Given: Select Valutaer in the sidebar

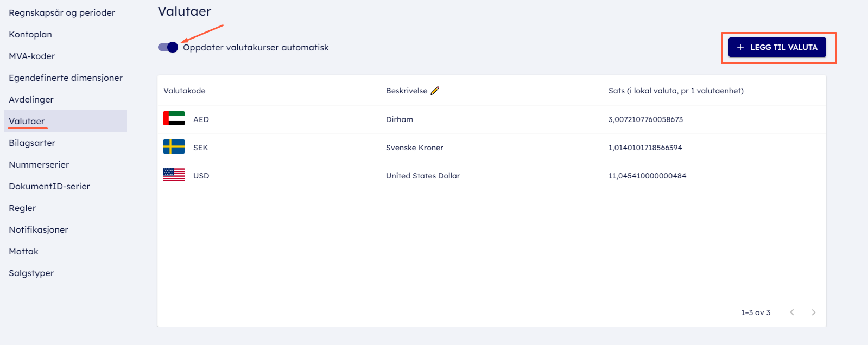Looking at the screenshot, I should coord(27,121).
